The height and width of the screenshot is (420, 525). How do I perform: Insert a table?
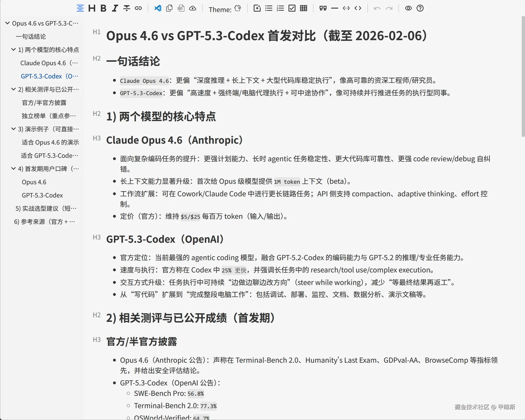tap(303, 8)
